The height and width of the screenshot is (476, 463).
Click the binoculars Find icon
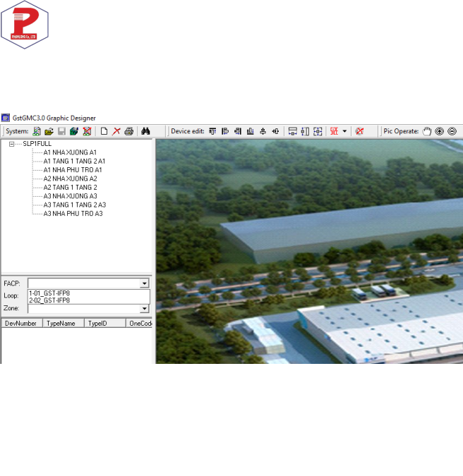(145, 131)
